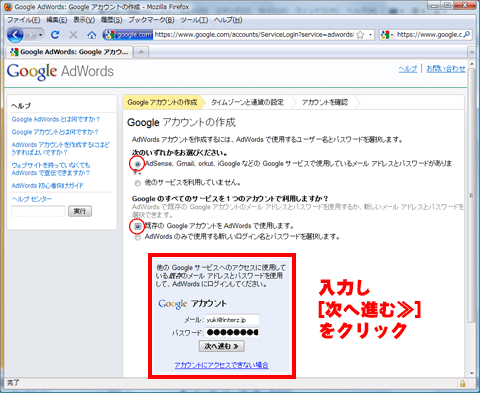The image size is (480, 393).
Task: Open the ヘルプ(H) menu
Action: [x=228, y=20]
